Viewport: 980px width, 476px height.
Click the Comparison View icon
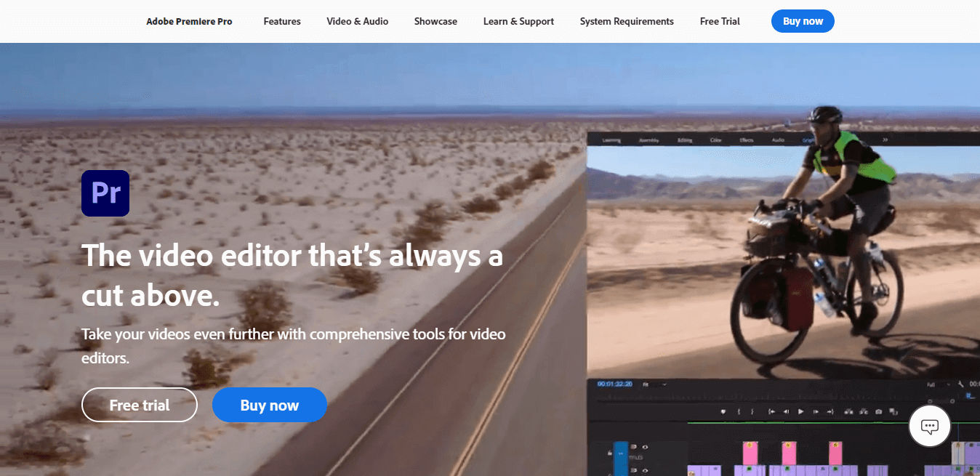click(x=895, y=412)
